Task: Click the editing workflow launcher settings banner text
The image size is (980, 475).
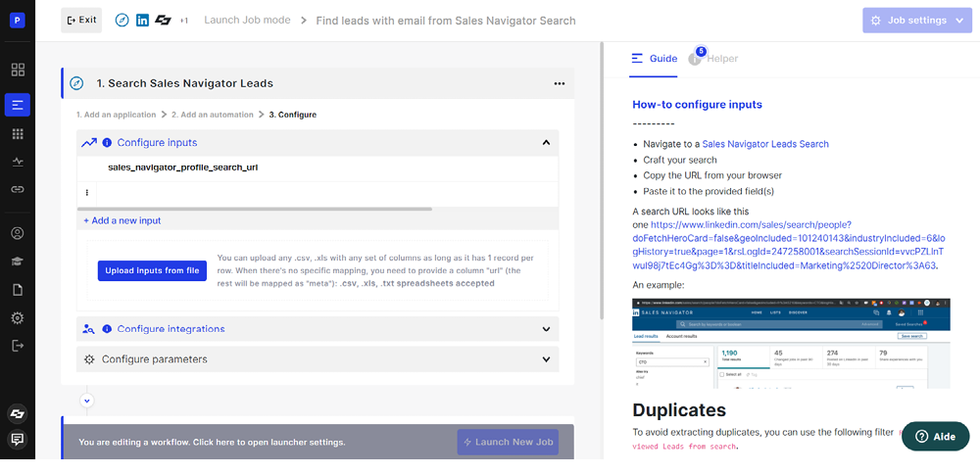Action: 212,442
